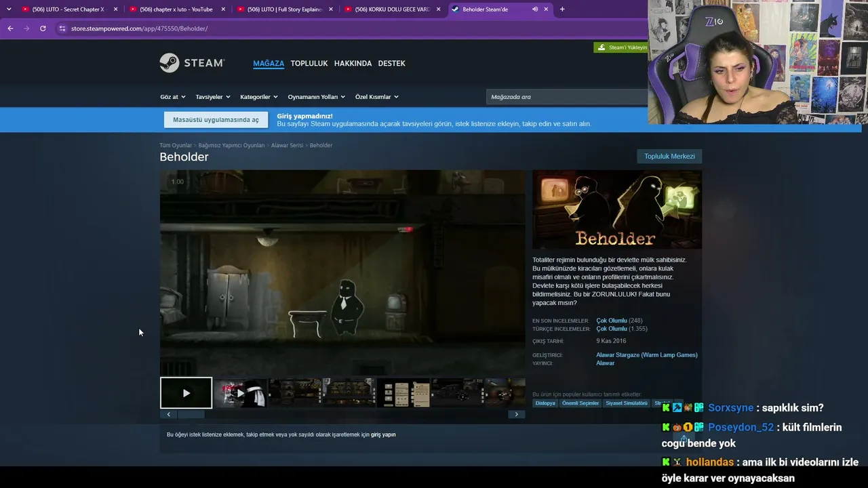The width and height of the screenshot is (868, 488).
Task: Open 'Topluluk Merkezi' community hub
Action: (669, 157)
